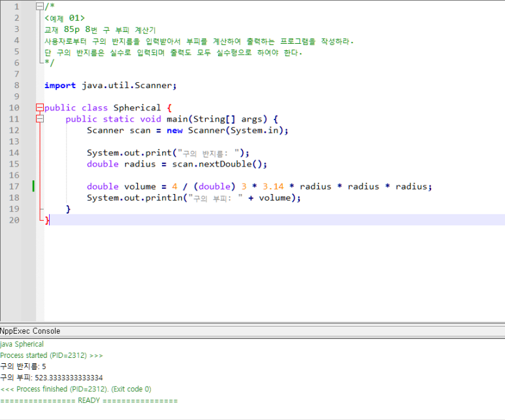Click 'Scanner(System.in);' on line 12
Screen dimensions: 505x420
pyautogui.click(x=238, y=131)
